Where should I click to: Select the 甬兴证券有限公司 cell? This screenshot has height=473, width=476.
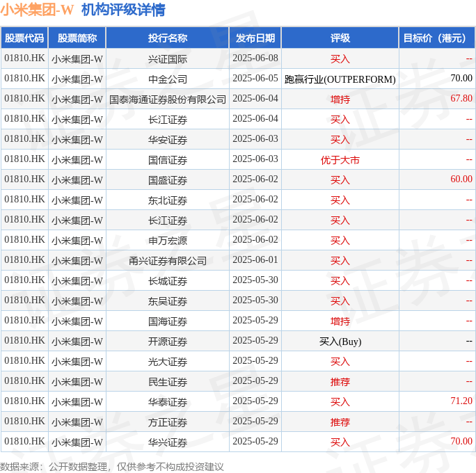point(168,261)
